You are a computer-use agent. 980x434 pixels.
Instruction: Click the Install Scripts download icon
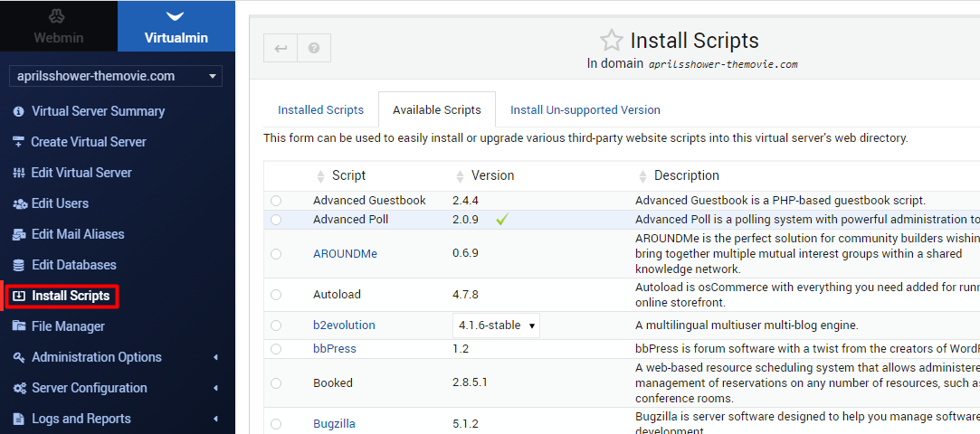pyautogui.click(x=19, y=296)
